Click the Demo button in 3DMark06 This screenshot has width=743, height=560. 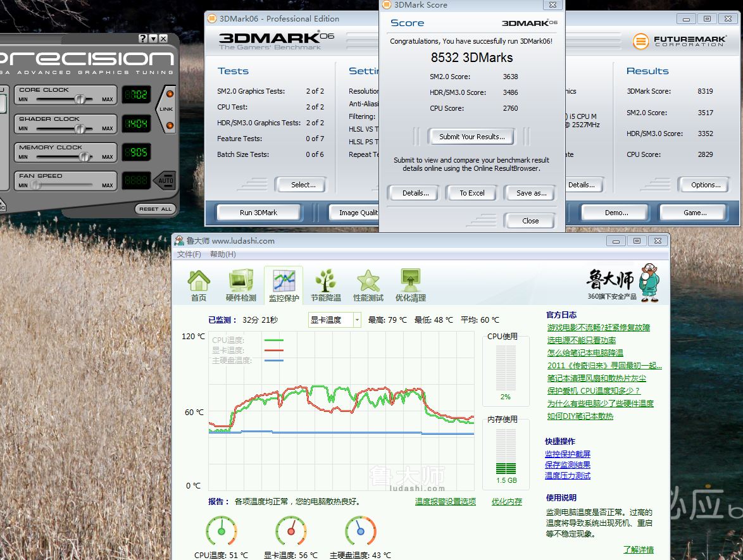pos(616,213)
